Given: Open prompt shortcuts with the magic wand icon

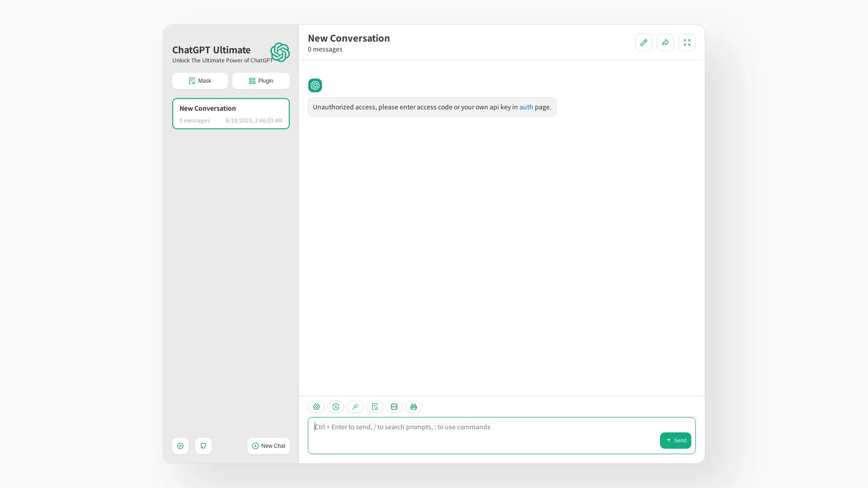Looking at the screenshot, I should click(x=355, y=407).
